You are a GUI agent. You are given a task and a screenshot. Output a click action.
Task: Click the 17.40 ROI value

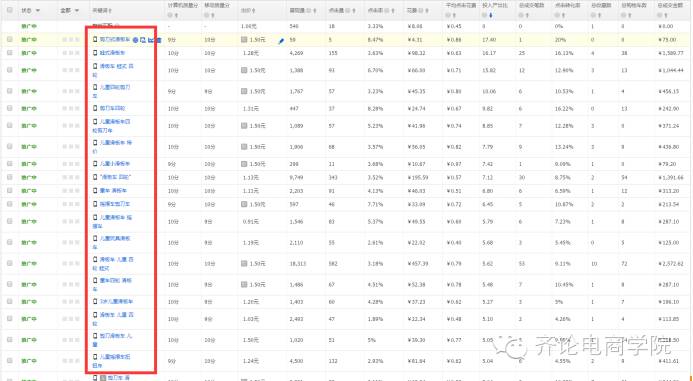(489, 40)
